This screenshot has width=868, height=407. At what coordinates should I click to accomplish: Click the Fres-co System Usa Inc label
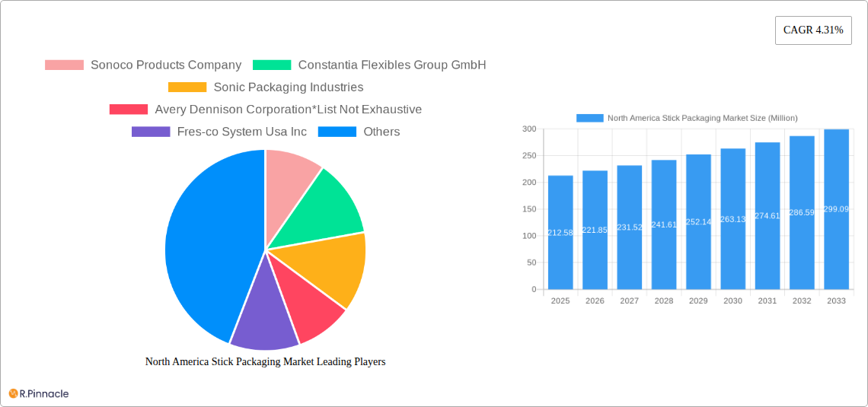(242, 132)
